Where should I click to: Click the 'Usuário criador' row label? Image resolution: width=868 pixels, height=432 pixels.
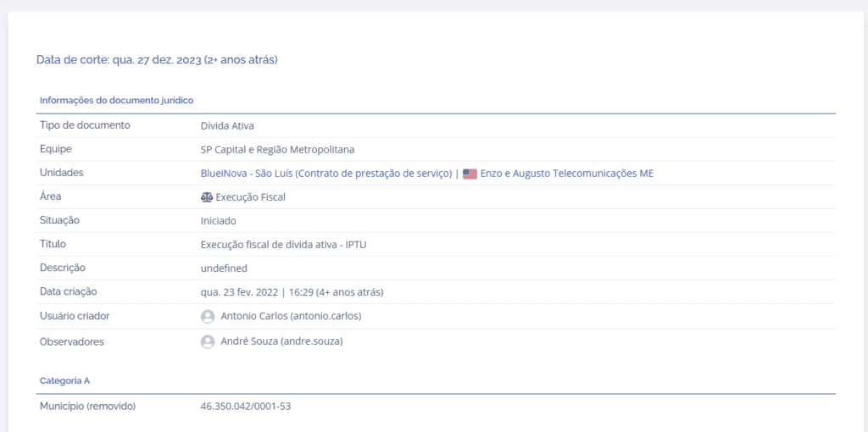click(75, 316)
